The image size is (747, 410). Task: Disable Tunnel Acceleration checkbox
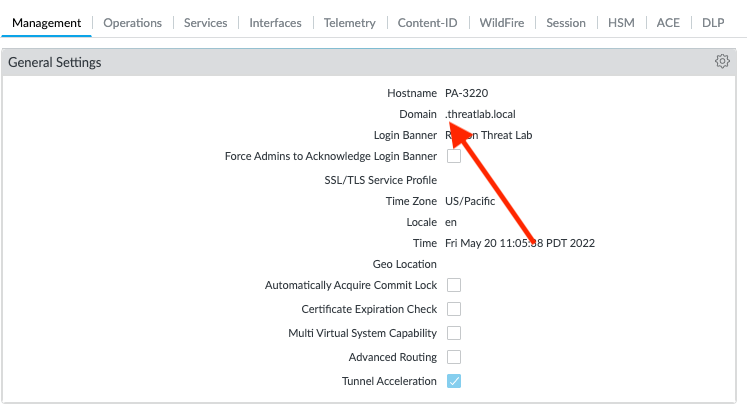[454, 381]
